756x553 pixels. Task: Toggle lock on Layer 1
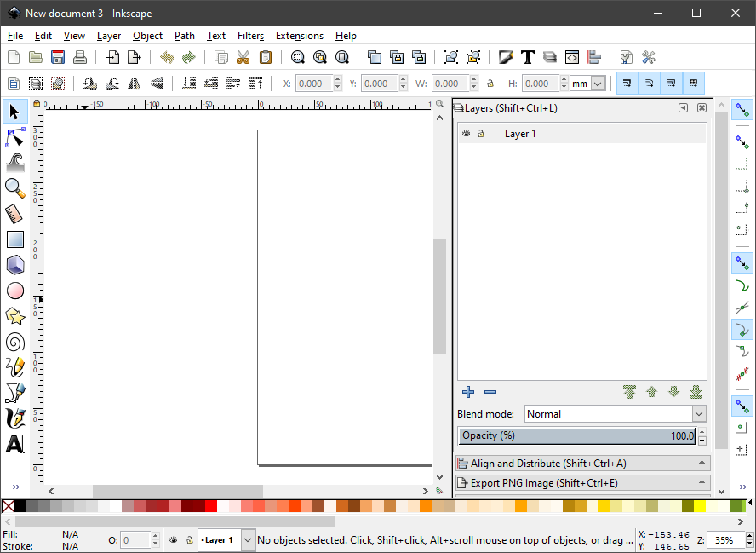[x=480, y=134]
